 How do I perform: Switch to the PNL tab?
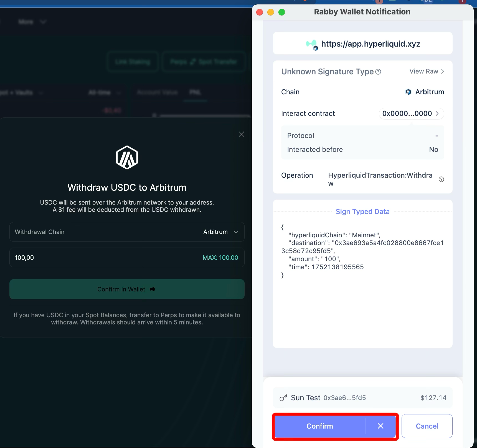pyautogui.click(x=195, y=92)
